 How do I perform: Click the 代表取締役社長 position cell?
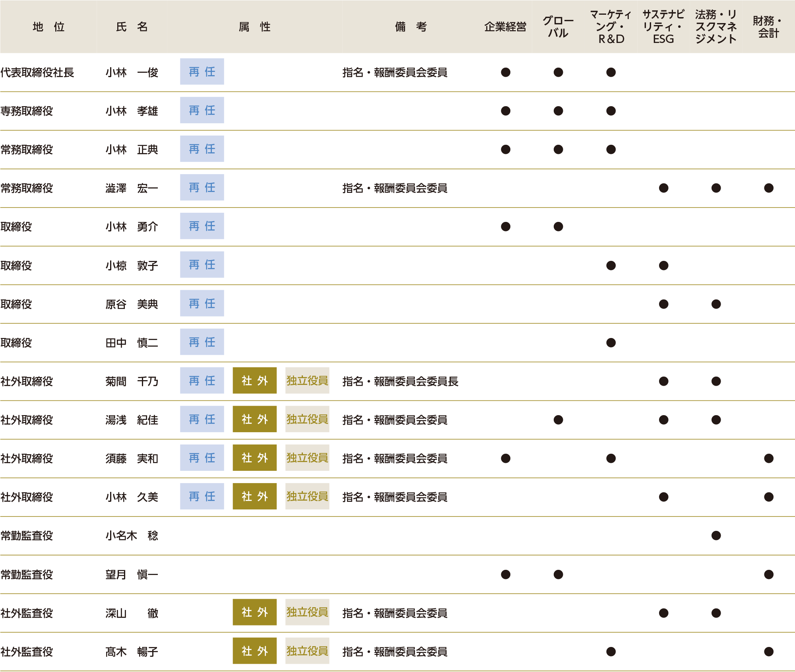pos(37,72)
